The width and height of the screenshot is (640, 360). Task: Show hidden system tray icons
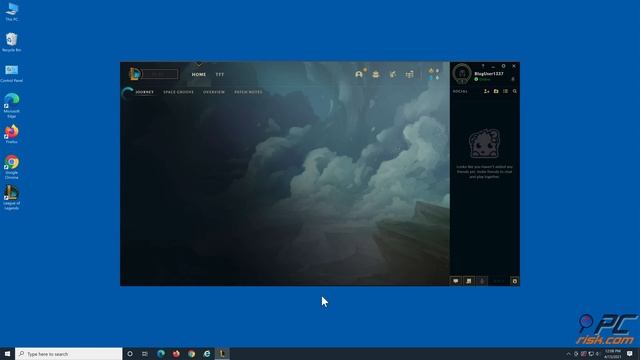point(569,354)
